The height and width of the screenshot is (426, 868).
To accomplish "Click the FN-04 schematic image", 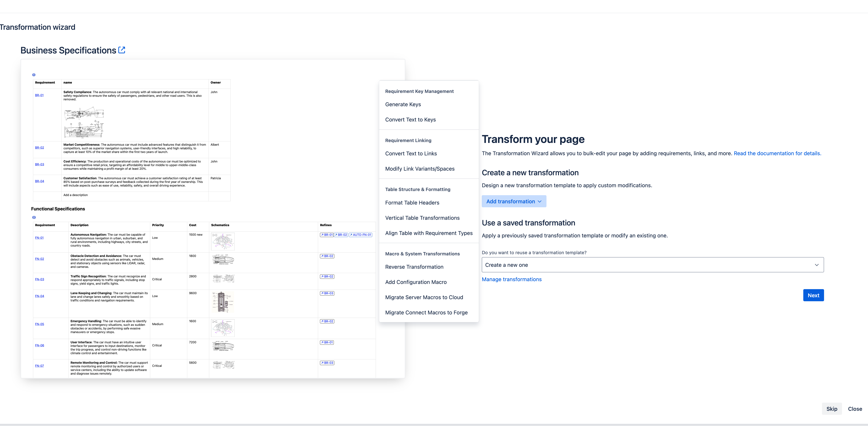I will [223, 302].
